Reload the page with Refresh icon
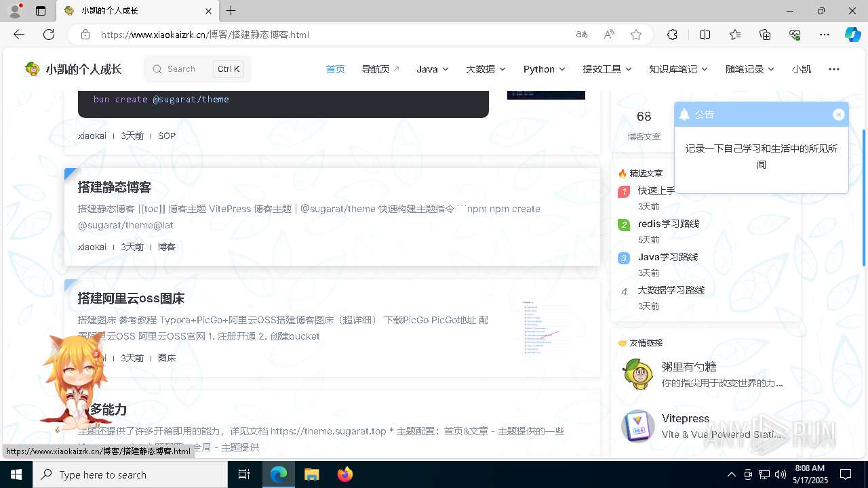868x488 pixels. pos(49,35)
